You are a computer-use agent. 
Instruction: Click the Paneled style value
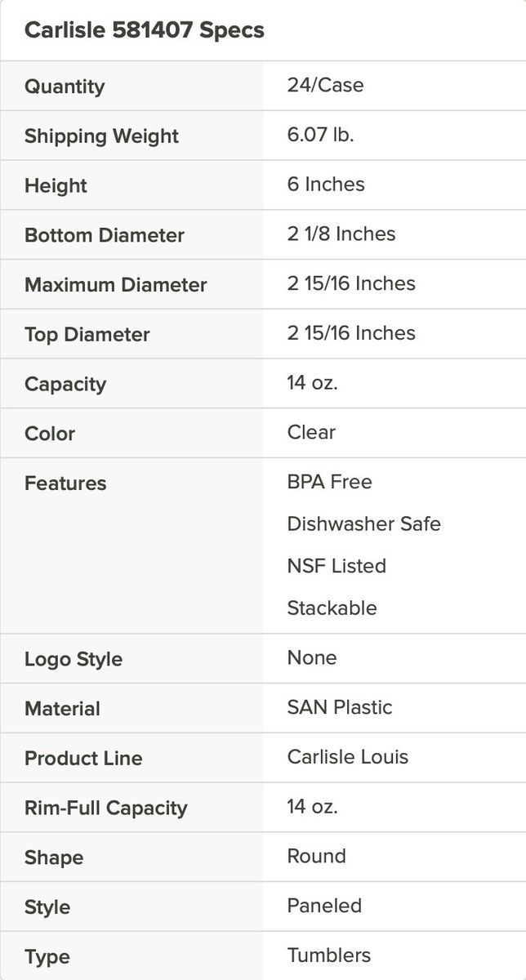[x=324, y=906]
